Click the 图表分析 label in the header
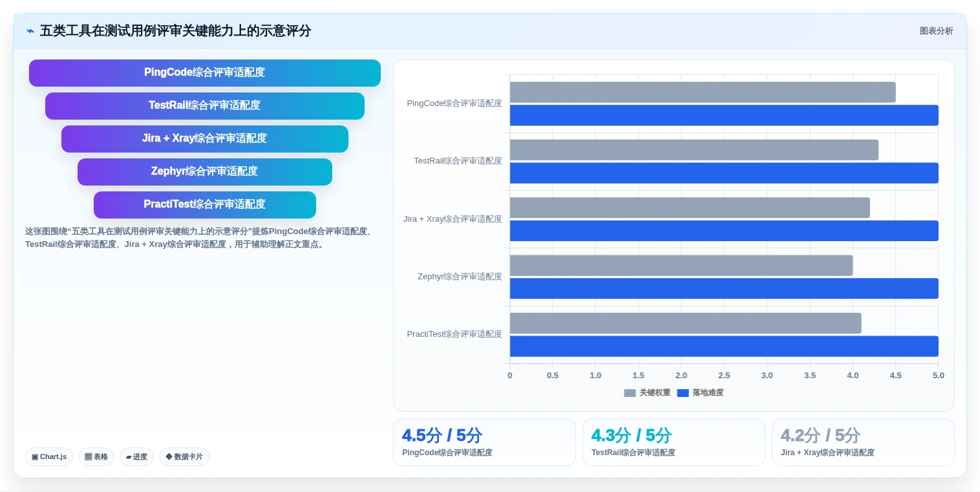 pyautogui.click(x=936, y=31)
